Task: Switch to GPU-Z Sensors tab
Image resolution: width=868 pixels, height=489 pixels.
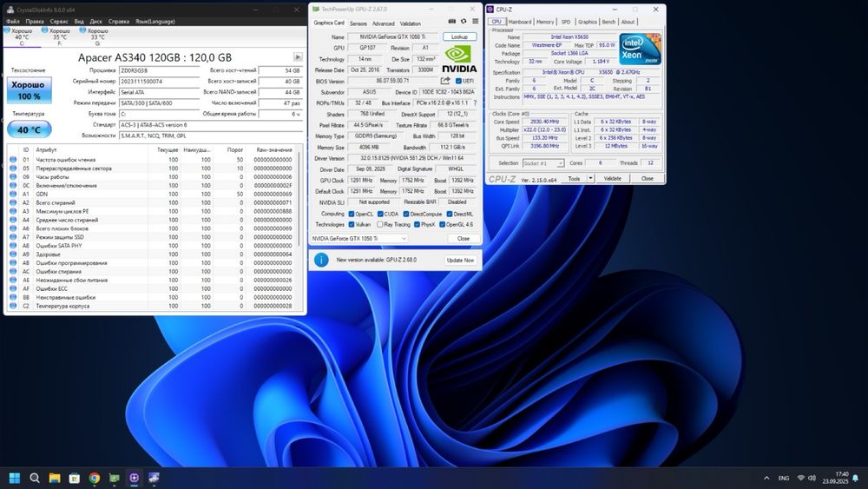Action: 358,23
